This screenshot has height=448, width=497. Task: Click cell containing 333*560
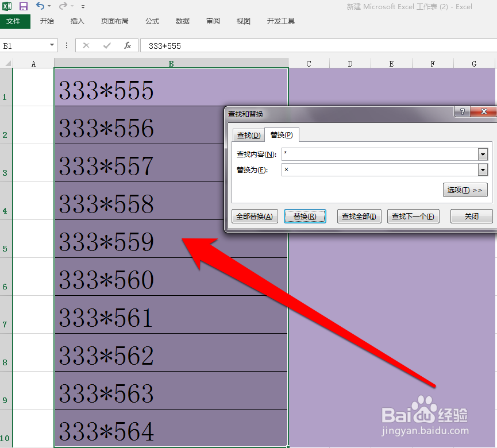(x=171, y=277)
